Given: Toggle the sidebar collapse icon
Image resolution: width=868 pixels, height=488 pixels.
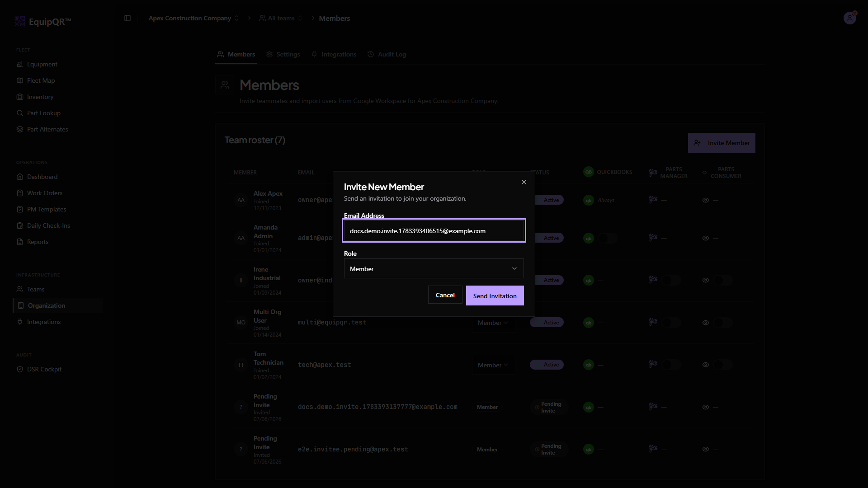Looking at the screenshot, I should [x=127, y=18].
